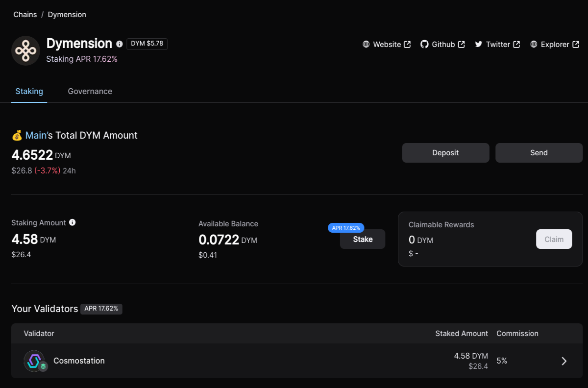Click the Claim rewards button

(554, 239)
